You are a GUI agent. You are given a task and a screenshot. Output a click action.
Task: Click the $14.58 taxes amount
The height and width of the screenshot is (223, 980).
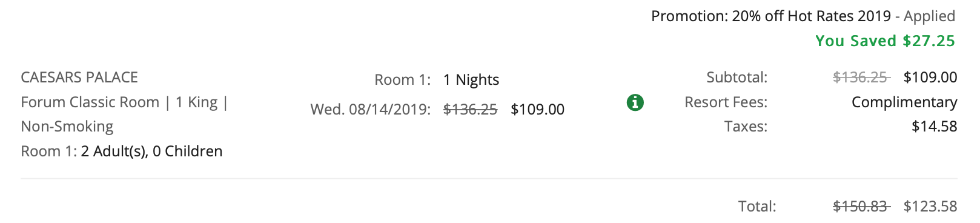point(935,127)
